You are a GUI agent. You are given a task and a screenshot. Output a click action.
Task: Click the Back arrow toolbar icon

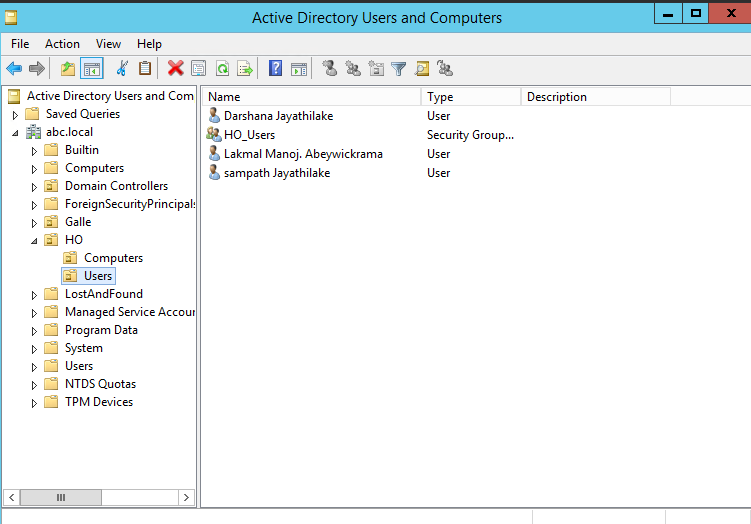(14, 68)
